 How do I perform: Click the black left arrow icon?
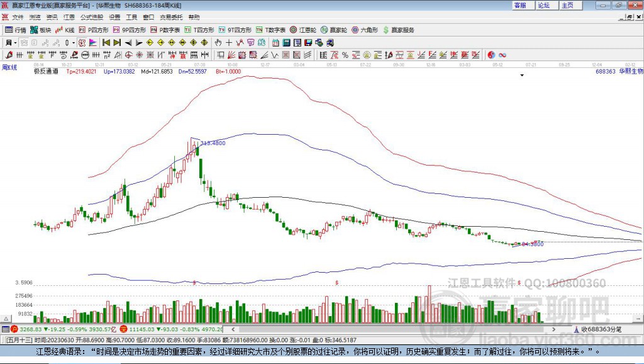(128, 43)
